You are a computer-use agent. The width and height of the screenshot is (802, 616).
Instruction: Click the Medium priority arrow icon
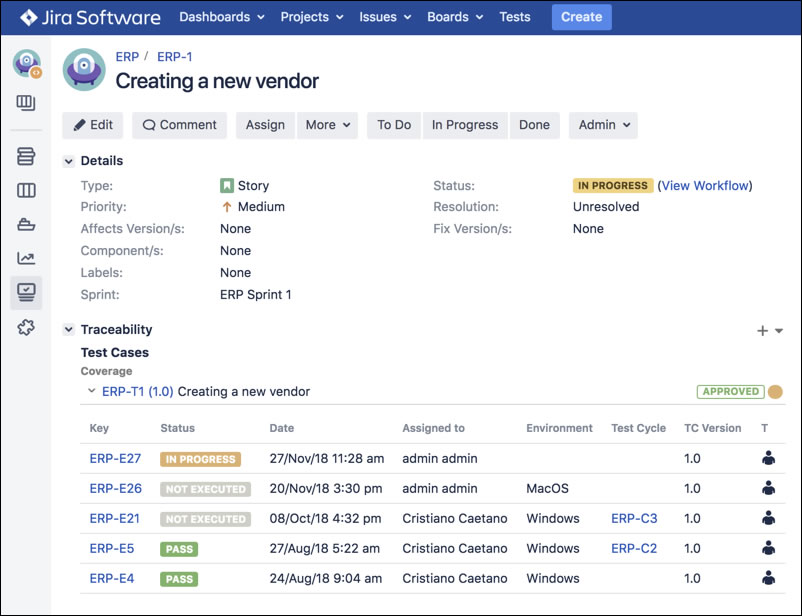pyautogui.click(x=227, y=207)
